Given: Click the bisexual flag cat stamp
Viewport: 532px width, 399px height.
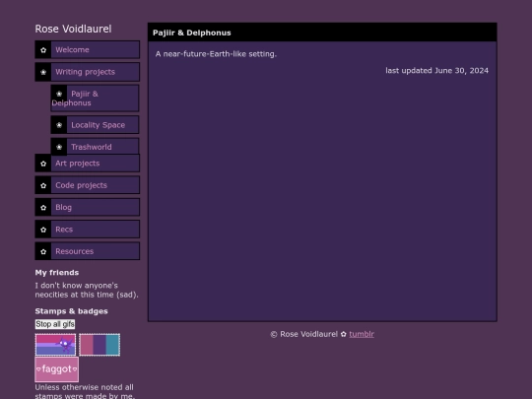Looking at the screenshot, I should point(55,345).
